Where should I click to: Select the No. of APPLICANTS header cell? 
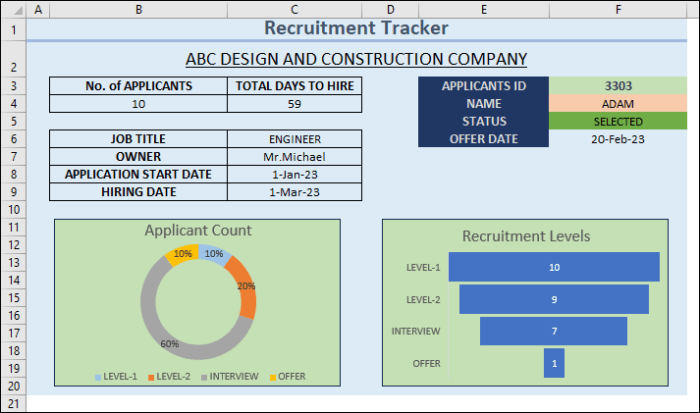(138, 86)
